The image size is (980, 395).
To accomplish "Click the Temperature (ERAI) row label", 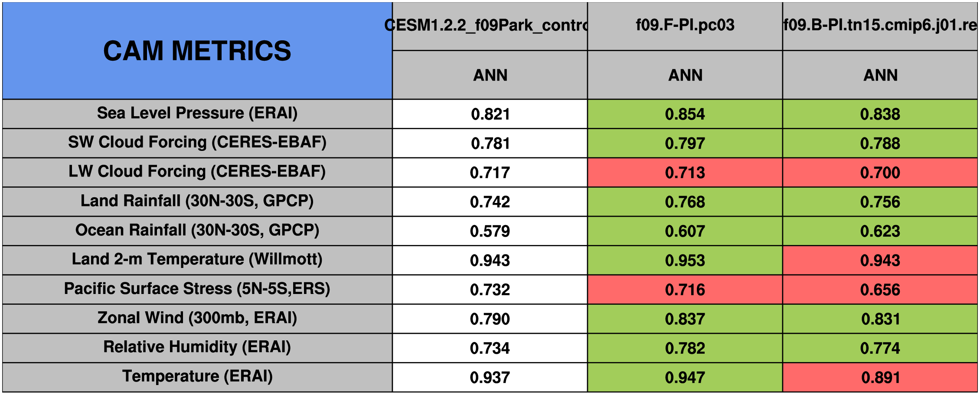I will [x=197, y=376].
